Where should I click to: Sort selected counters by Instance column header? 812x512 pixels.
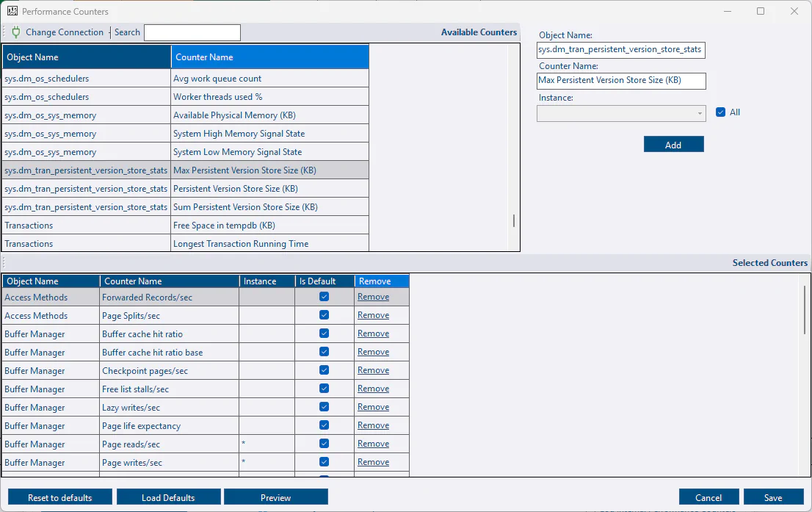267,281
